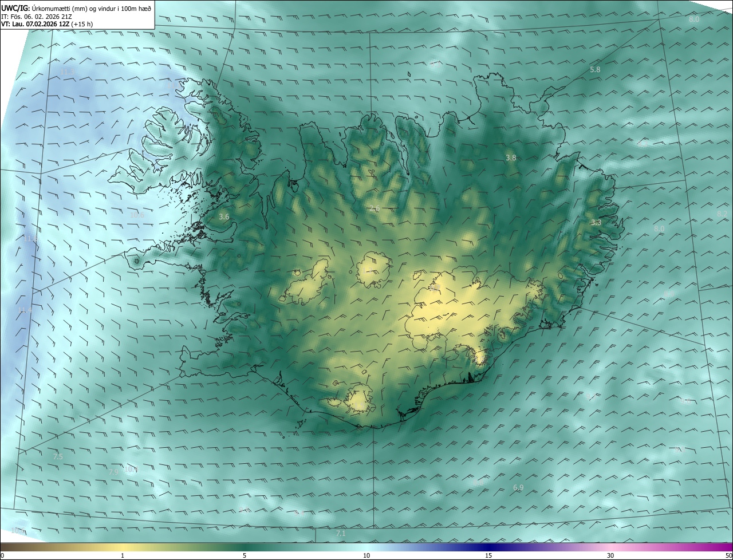Click the 8.2 value label
The height and width of the screenshot is (560, 733).
pyautogui.click(x=722, y=214)
